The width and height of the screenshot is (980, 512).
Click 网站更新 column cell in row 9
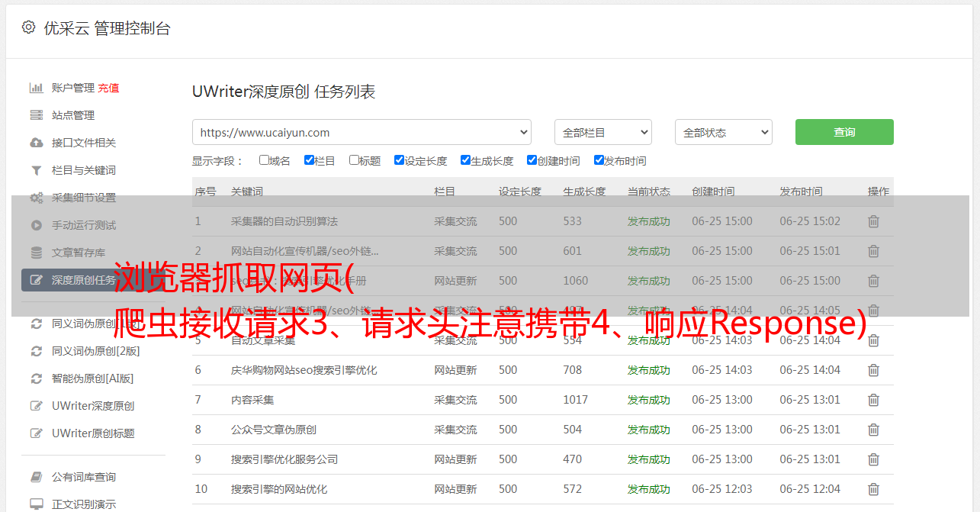pos(455,459)
